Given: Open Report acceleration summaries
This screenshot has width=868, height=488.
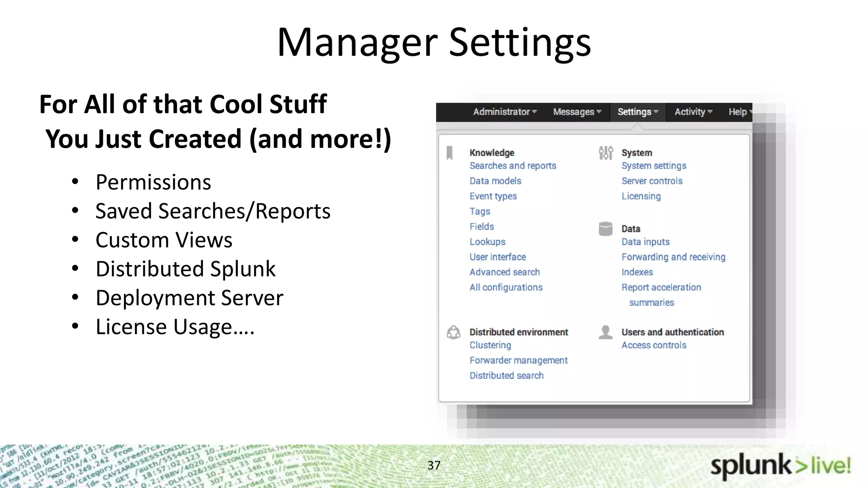Looking at the screenshot, I should pyautogui.click(x=661, y=295).
